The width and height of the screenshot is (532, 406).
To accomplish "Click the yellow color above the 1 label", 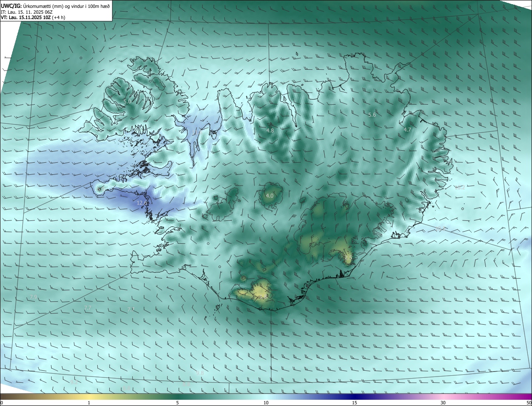I will pos(89,397).
